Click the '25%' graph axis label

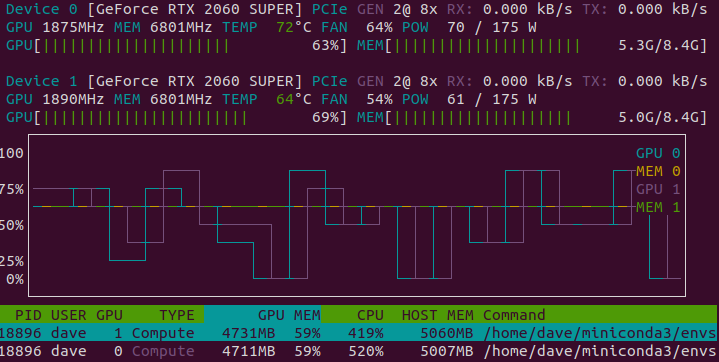[x=11, y=261]
